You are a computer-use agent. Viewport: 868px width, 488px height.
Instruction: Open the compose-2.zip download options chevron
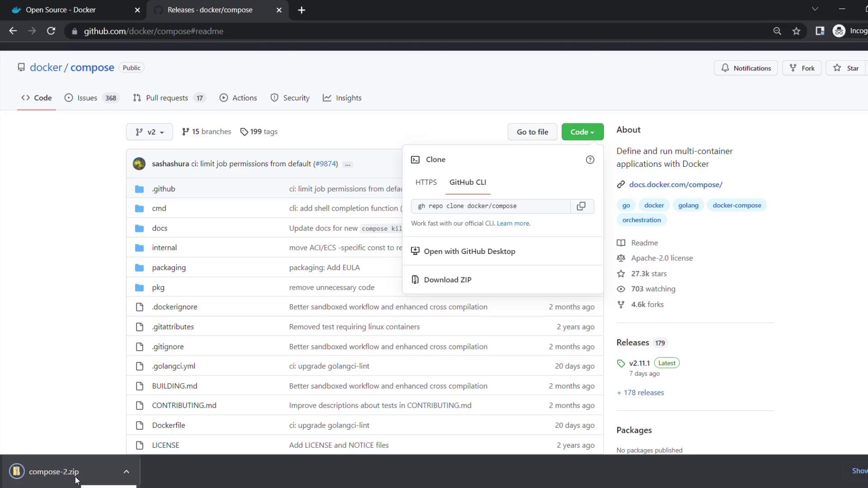(x=127, y=471)
